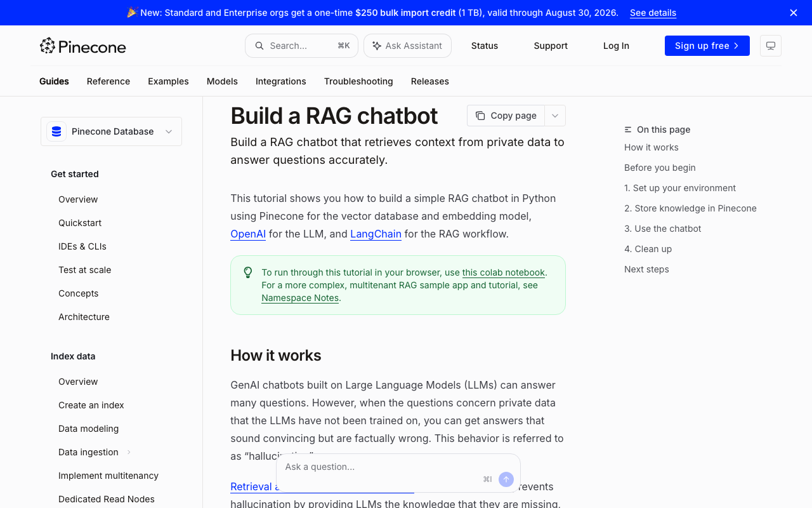
Task: Click the Pinecone Database stack icon
Action: coord(56,131)
